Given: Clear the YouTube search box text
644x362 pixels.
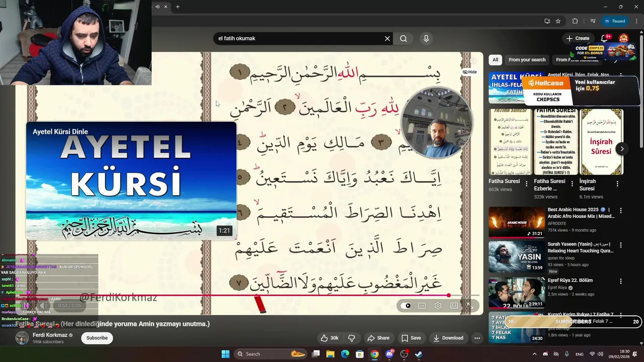Looking at the screenshot, I should (387, 38).
